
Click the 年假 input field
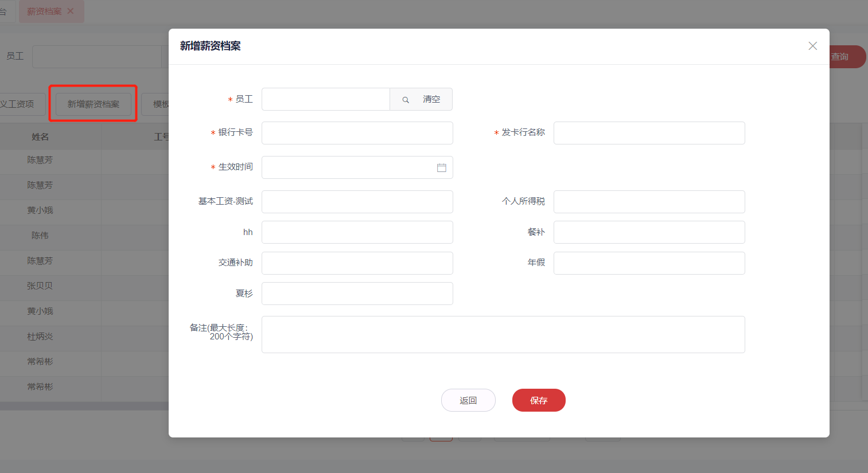[x=649, y=263]
